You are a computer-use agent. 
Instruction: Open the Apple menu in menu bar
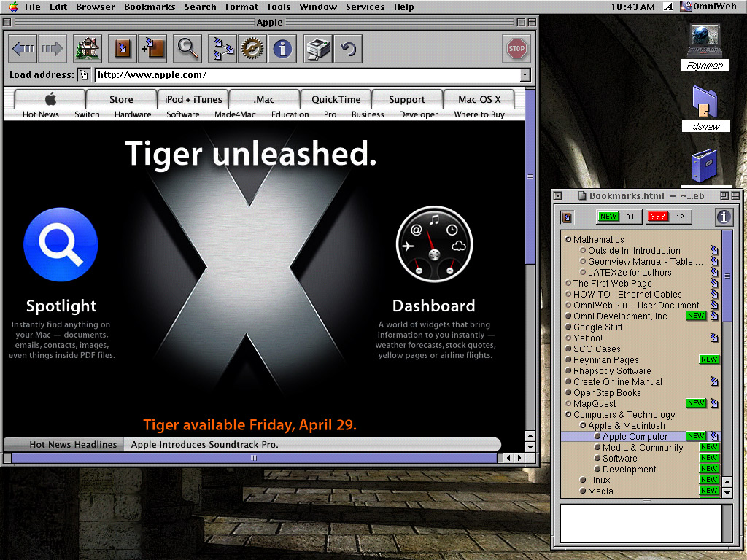pos(13,7)
